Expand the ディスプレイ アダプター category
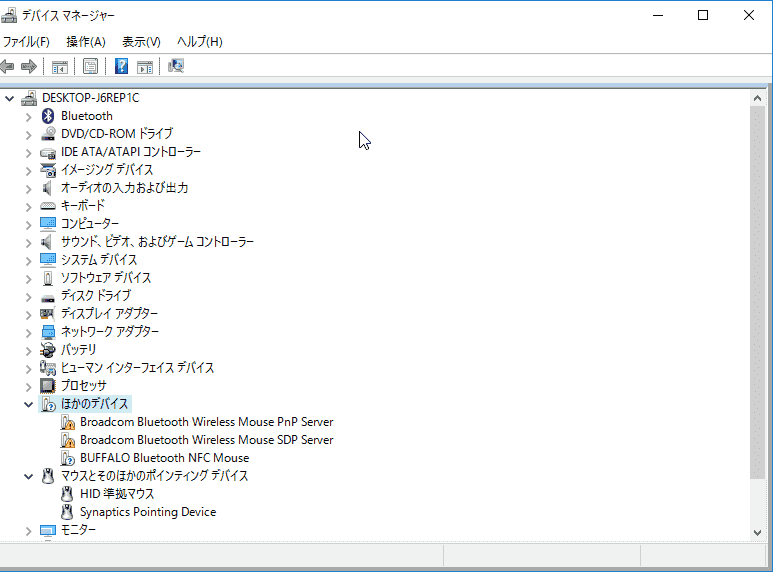Viewport: 773px width, 572px height. [x=29, y=314]
